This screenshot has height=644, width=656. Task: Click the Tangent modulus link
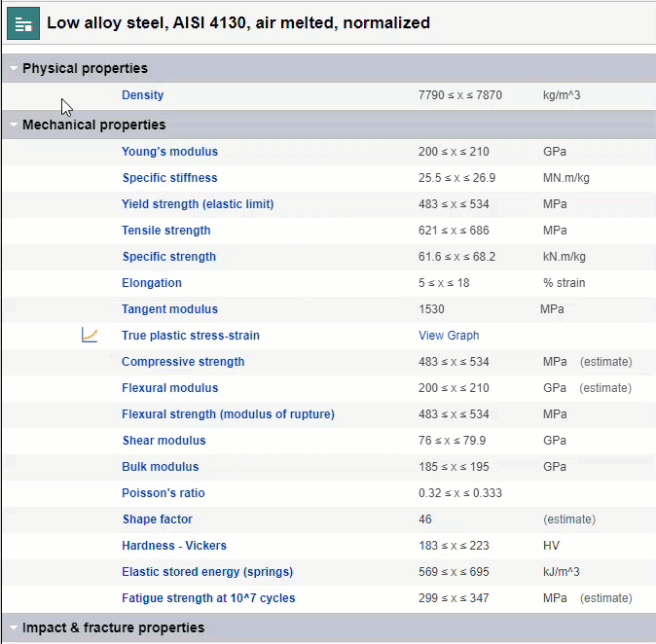(x=169, y=309)
